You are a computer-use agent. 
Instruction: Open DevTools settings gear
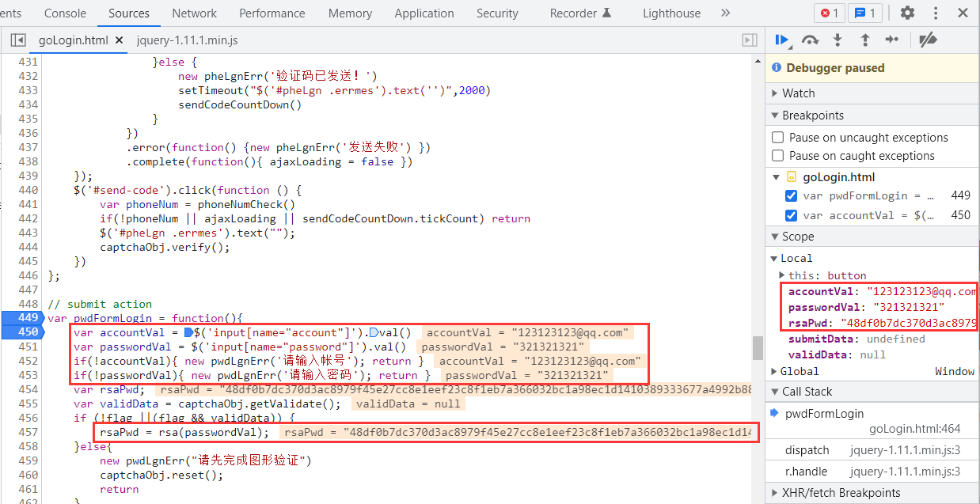(907, 13)
